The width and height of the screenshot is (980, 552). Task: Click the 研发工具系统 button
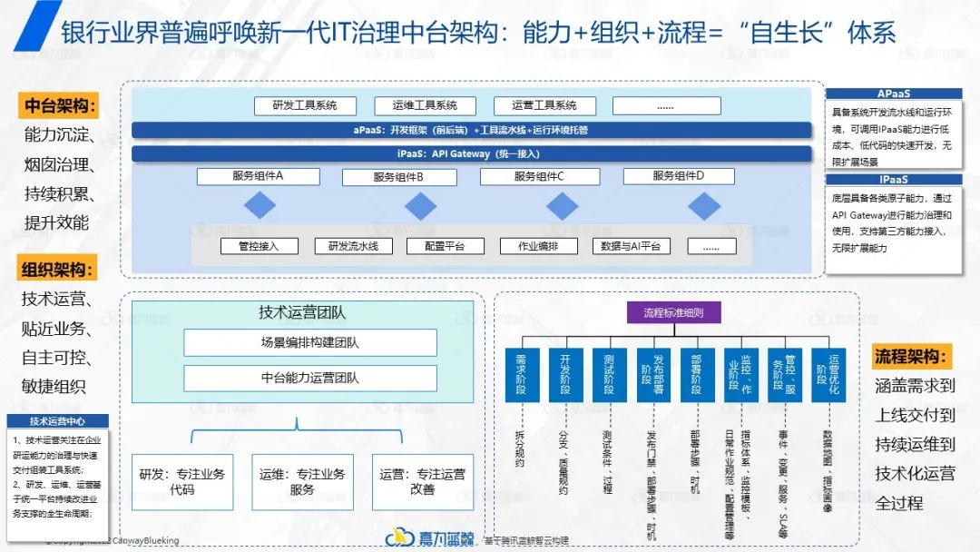(x=307, y=105)
